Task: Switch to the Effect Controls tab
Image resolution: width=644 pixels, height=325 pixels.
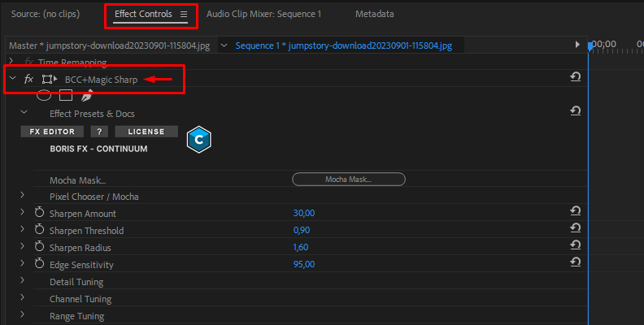Action: click(x=143, y=14)
